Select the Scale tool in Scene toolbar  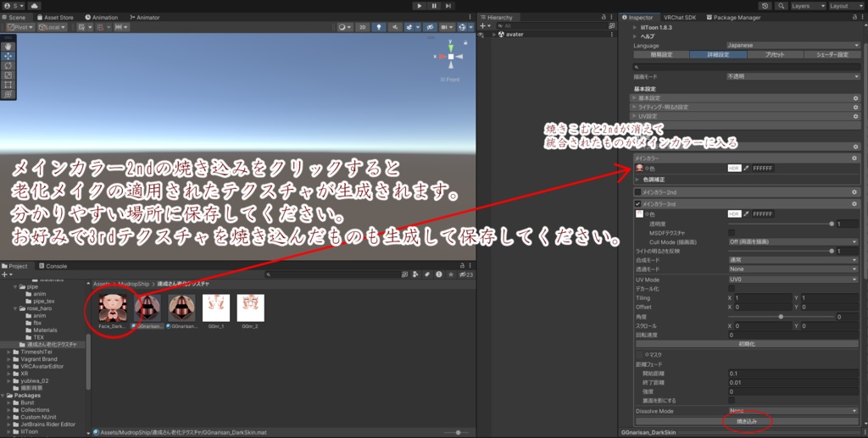(8, 75)
